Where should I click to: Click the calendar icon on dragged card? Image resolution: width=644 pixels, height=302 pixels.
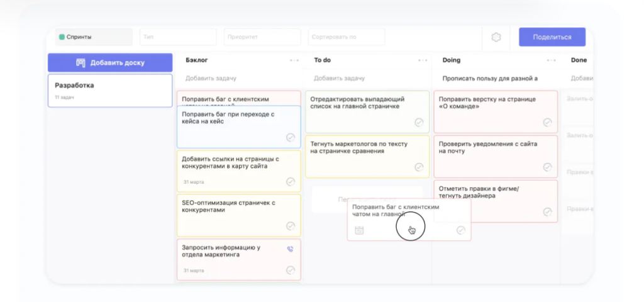(x=359, y=230)
